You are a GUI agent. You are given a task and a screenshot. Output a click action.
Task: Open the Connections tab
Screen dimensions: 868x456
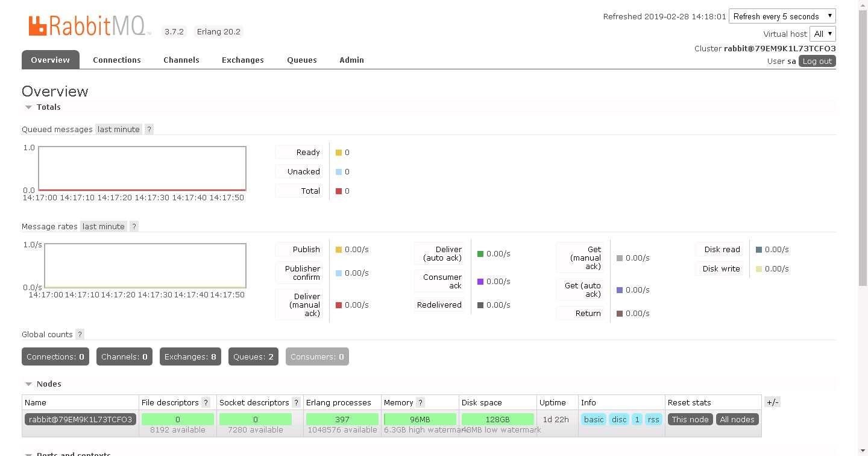click(x=117, y=60)
